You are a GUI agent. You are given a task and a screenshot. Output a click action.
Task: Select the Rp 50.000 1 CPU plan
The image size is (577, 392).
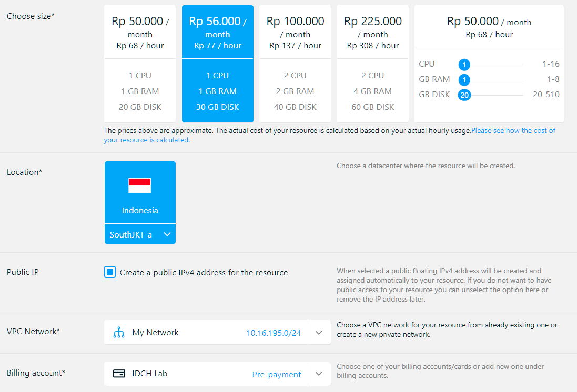[140, 64]
